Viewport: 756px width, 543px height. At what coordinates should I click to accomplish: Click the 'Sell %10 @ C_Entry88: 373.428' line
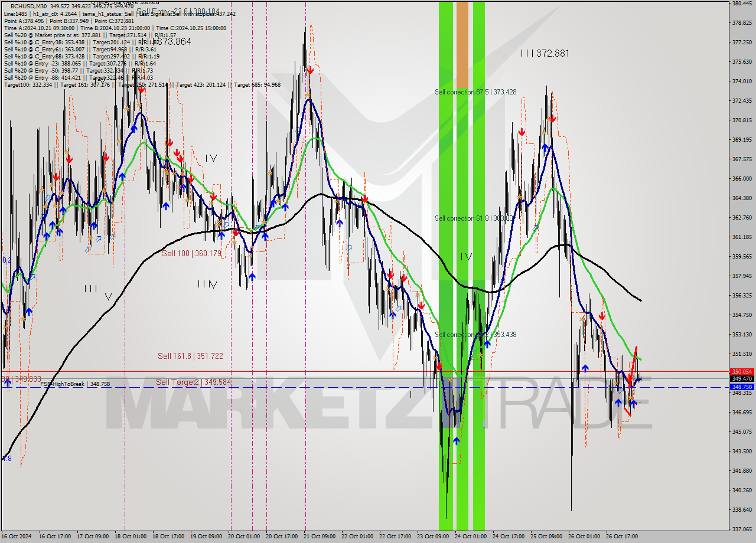[82, 56]
